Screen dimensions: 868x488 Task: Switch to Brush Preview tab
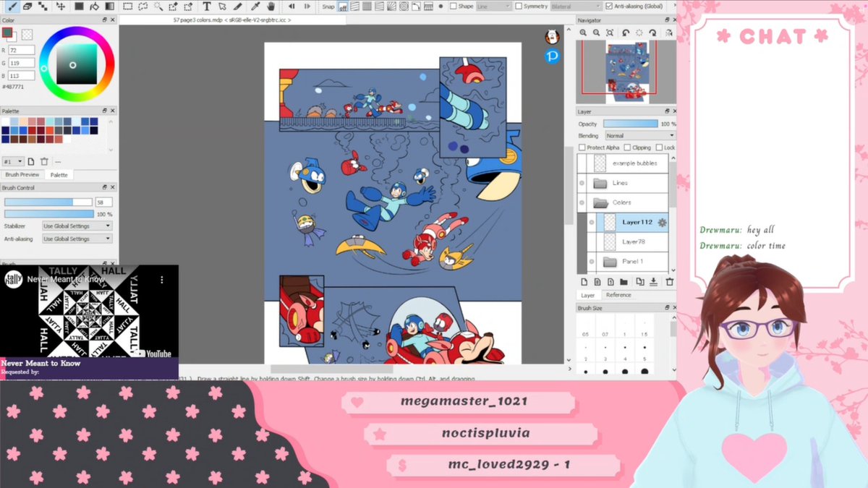[22, 175]
